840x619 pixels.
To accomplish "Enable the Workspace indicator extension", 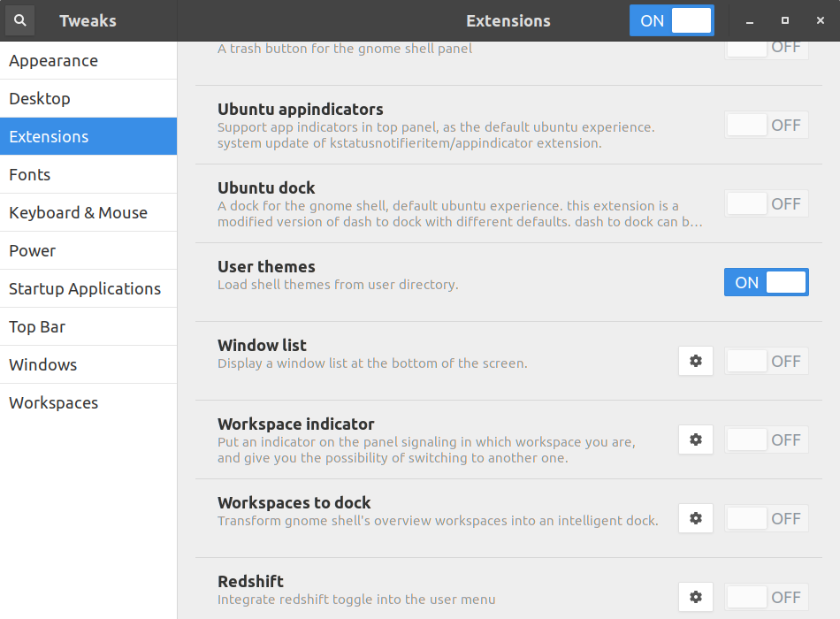I will click(766, 440).
